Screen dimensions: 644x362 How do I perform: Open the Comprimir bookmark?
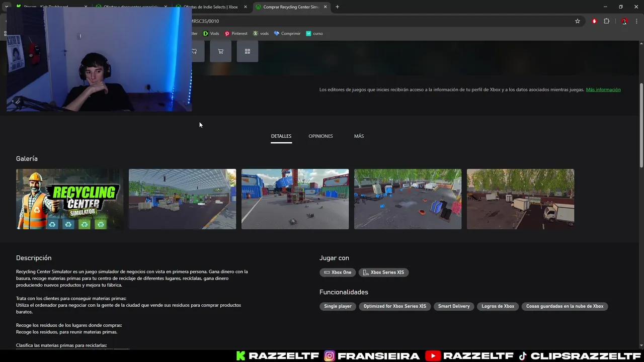coord(287,34)
